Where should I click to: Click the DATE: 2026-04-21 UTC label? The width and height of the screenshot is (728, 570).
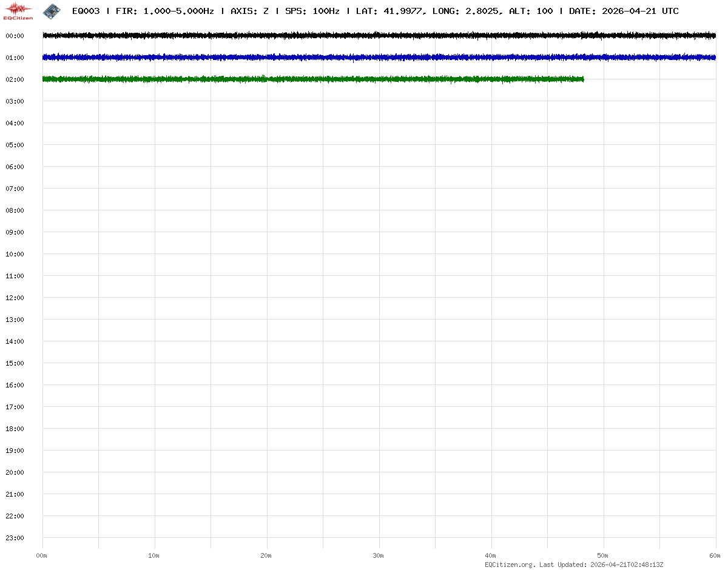click(x=624, y=11)
